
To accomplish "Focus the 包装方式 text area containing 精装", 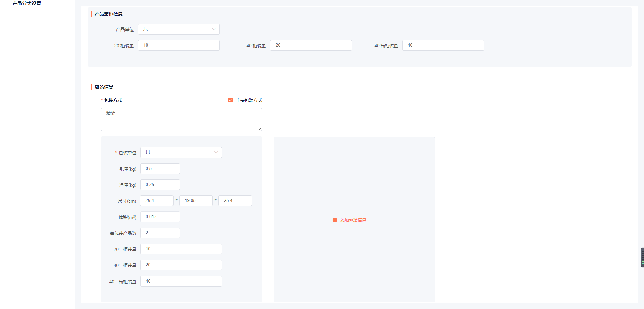I will 181,119.
